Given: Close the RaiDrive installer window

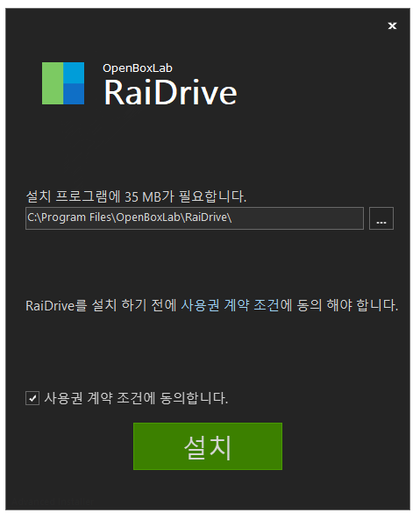Looking at the screenshot, I should tap(392, 25).
